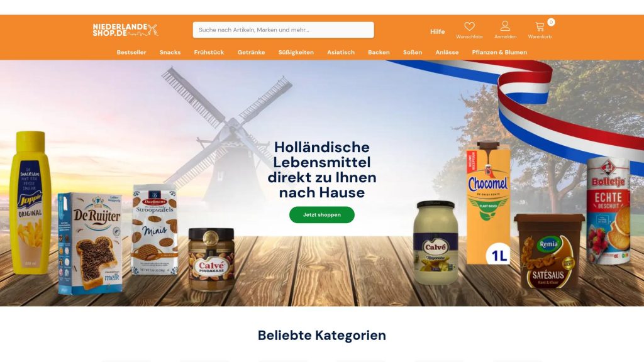Screen dimensions: 644x362
Task: Select the Bestseller menu item
Action: 131,52
